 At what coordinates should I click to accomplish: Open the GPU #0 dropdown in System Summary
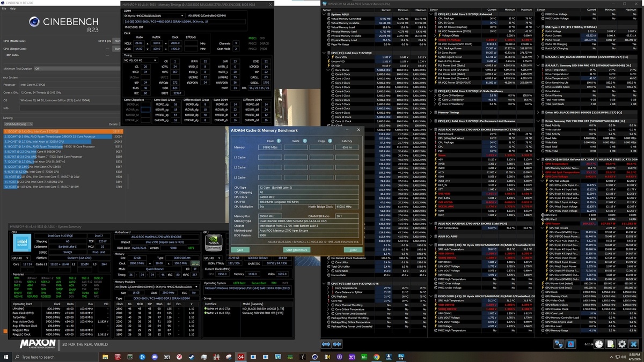[213, 258]
